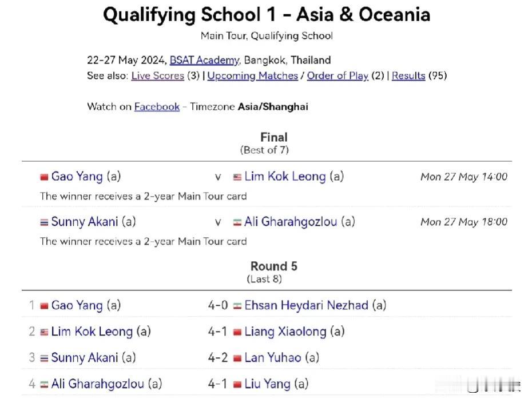Click Iran flag beside Ehsan Heydari Nezhad
532x403 pixels.
pyautogui.click(x=237, y=306)
